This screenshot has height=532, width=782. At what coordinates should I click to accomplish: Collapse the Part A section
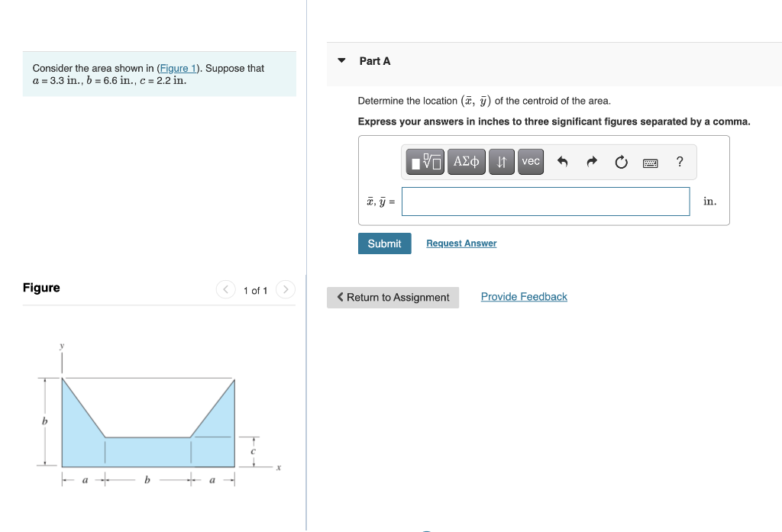(x=341, y=61)
